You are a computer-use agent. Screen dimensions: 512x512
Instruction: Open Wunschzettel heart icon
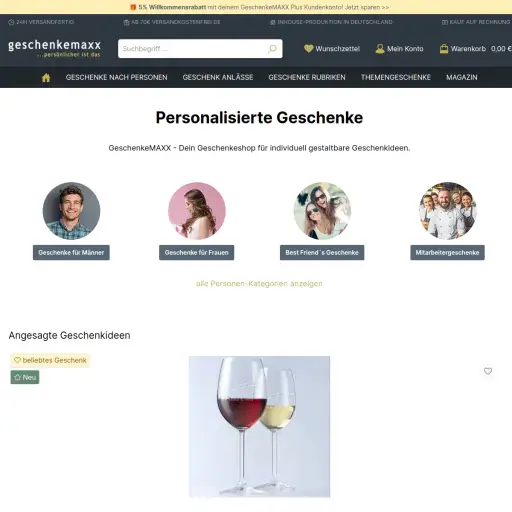coord(309,49)
